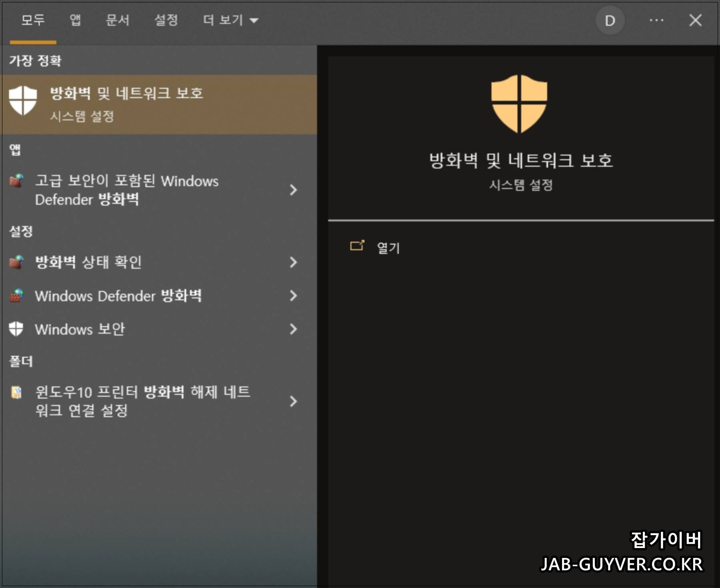Expand the chevron on the 윈도우10 프린터 folder entry
720x588 pixels.
(x=293, y=402)
